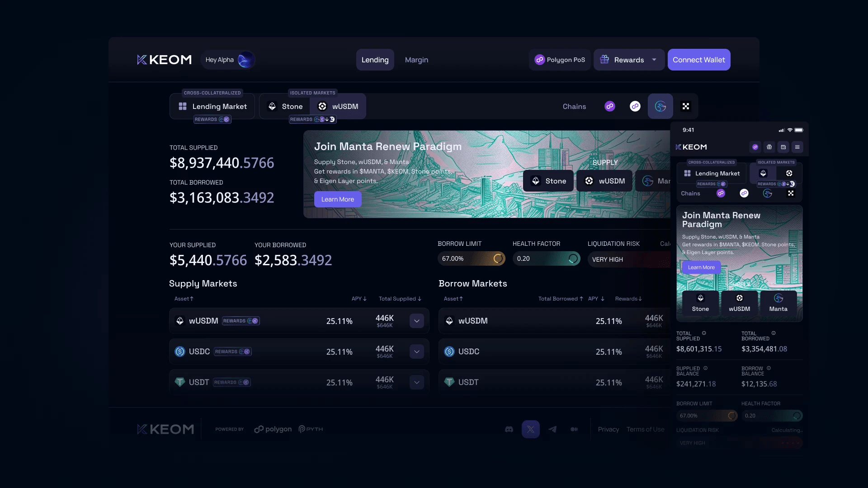Select the Stone isolated market tab

285,106
